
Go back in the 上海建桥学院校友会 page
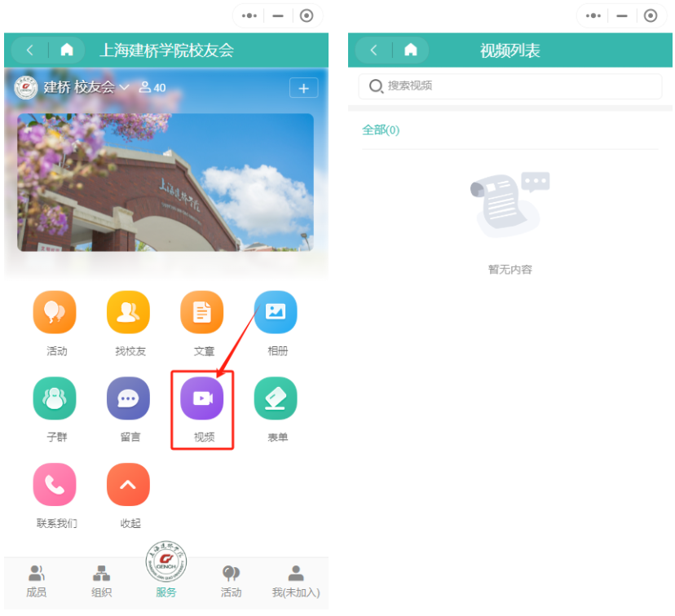(x=29, y=51)
